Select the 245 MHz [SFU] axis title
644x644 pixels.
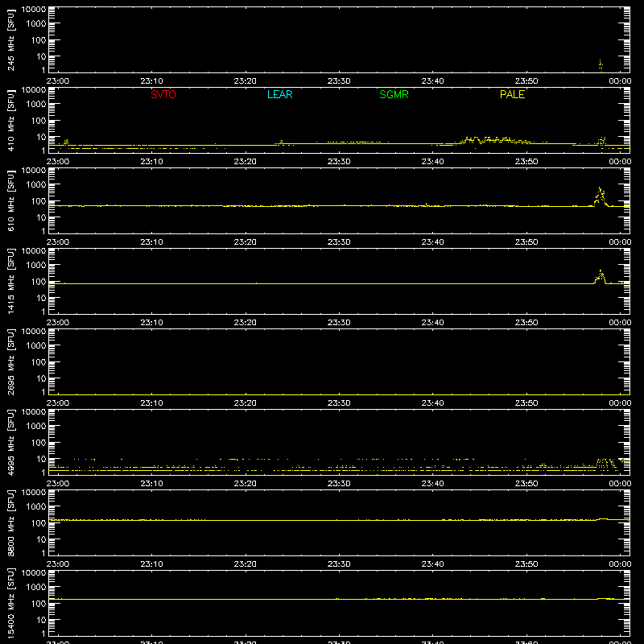click(x=10, y=39)
